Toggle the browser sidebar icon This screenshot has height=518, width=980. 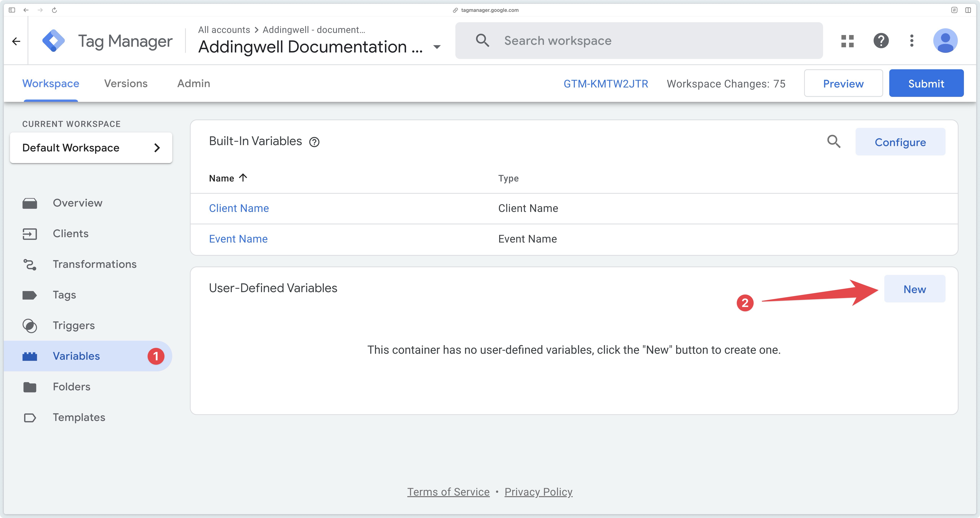click(12, 10)
